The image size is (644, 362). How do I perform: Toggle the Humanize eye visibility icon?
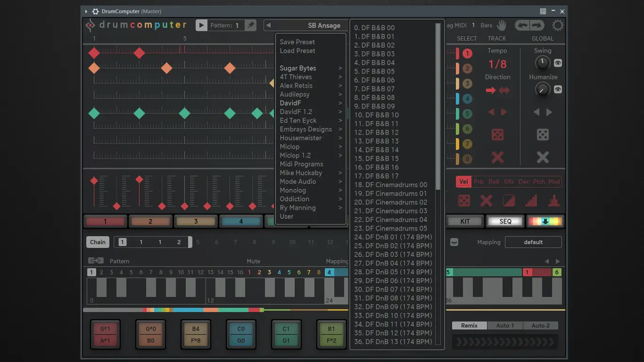click(558, 89)
